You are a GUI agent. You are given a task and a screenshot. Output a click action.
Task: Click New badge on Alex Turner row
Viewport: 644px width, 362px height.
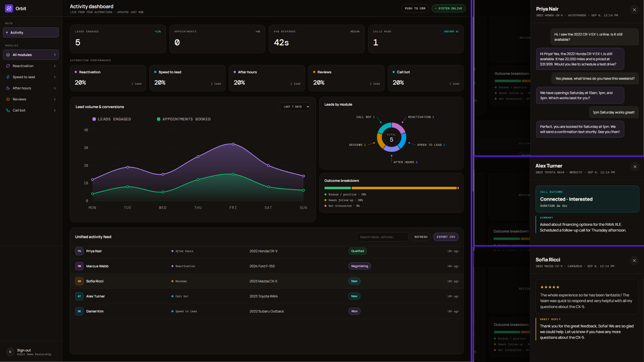[x=354, y=296]
